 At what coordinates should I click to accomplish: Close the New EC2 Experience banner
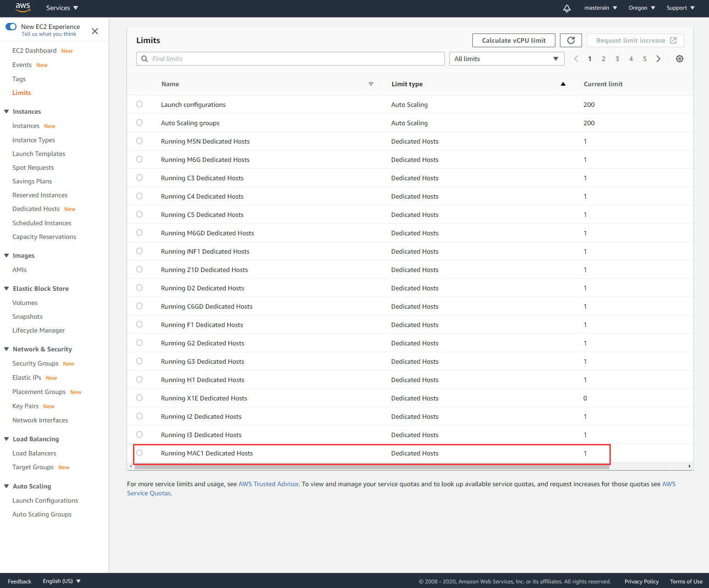tap(95, 31)
